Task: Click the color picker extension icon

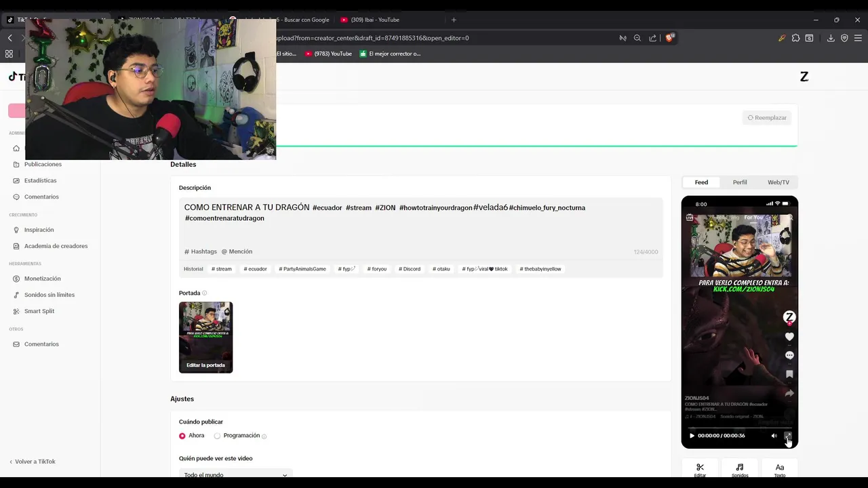Action: (782, 38)
